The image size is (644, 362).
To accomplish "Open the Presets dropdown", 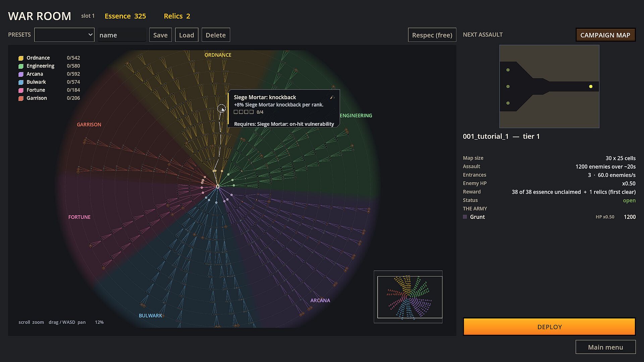I will 64,35.
